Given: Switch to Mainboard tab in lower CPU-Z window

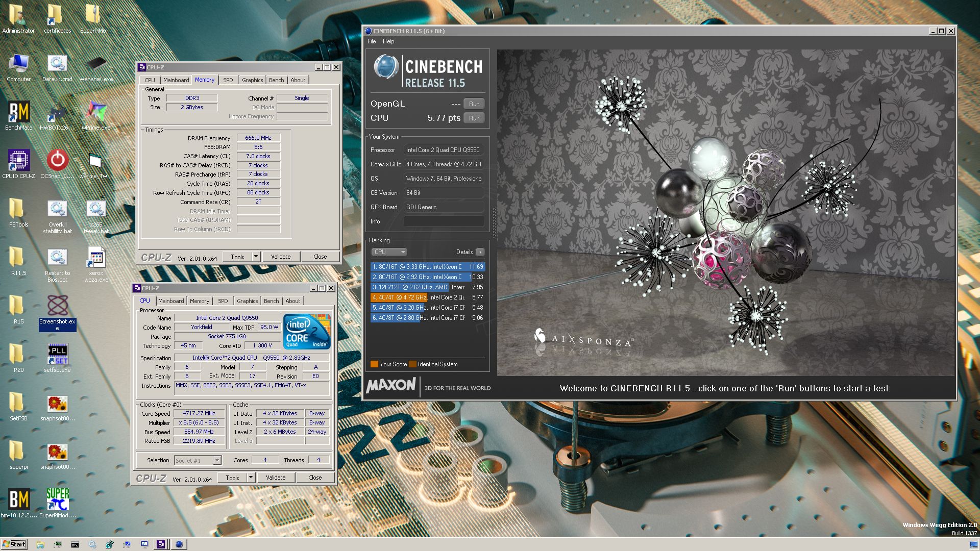Looking at the screenshot, I should (x=171, y=301).
